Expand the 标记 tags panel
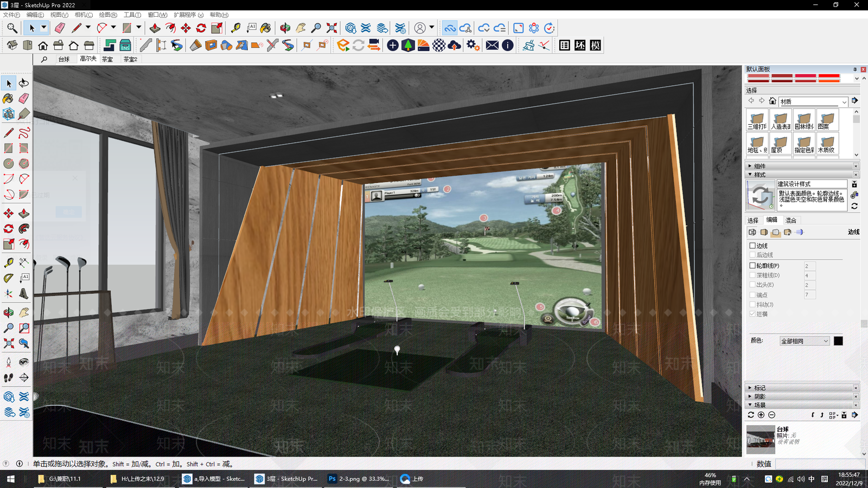The height and width of the screenshot is (488, 868). 802,388
